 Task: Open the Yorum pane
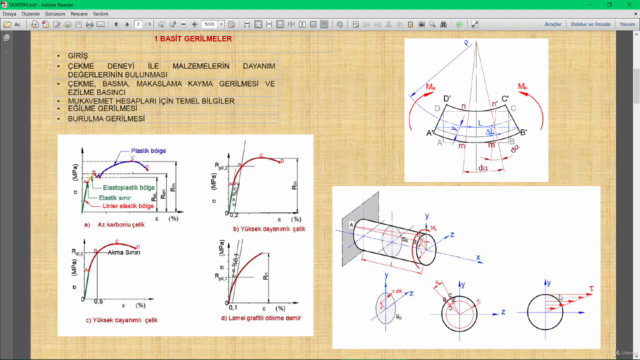pos(627,24)
